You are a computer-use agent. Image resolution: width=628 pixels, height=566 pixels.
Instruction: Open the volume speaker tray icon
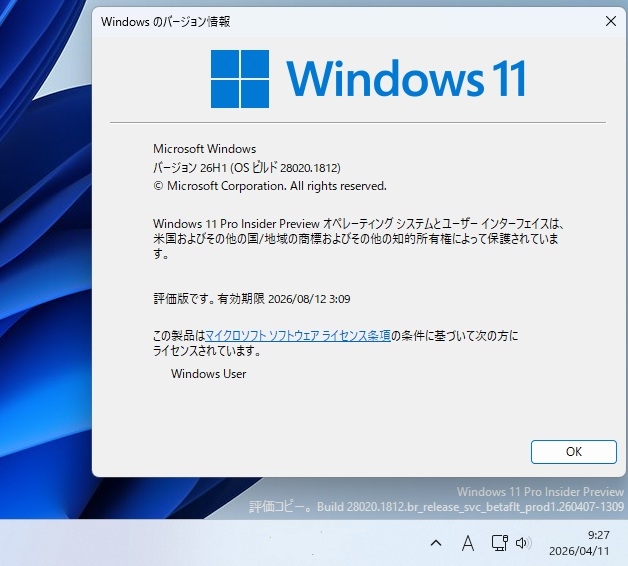click(523, 543)
